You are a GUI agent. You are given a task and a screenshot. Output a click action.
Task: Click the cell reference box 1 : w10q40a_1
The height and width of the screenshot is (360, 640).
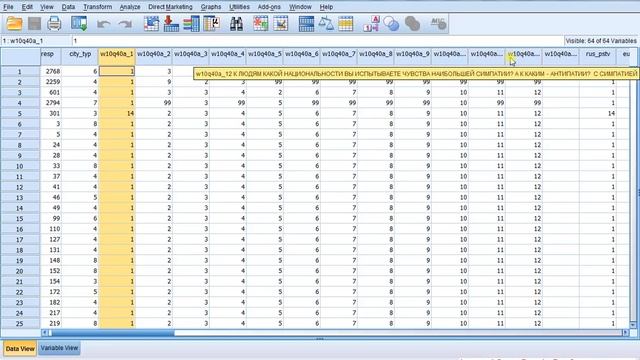click(x=36, y=41)
